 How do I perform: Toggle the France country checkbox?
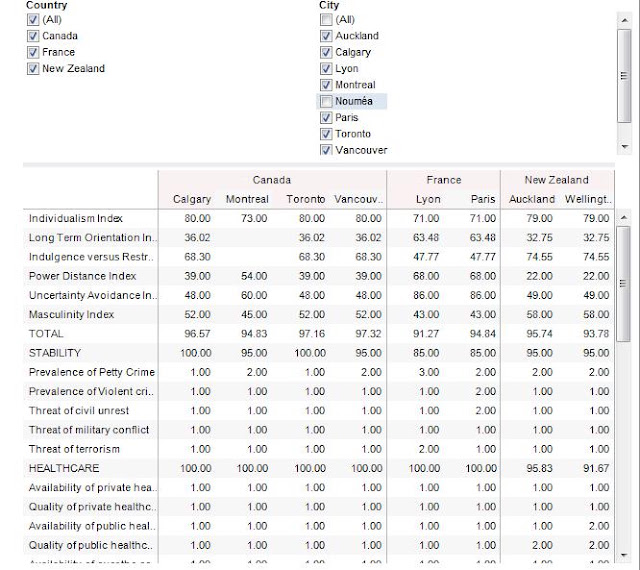click(x=33, y=52)
